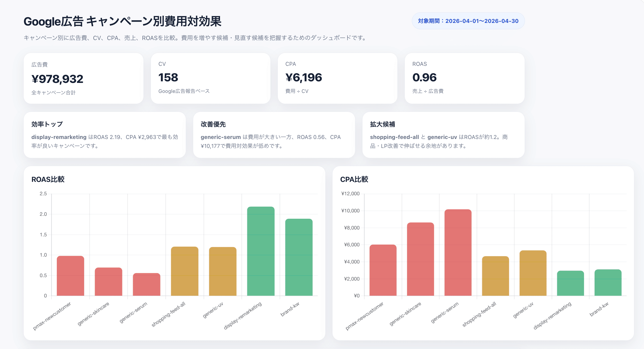Click generic-skincare bar in CPA chart
Screen dimensions: 644x349
421,259
